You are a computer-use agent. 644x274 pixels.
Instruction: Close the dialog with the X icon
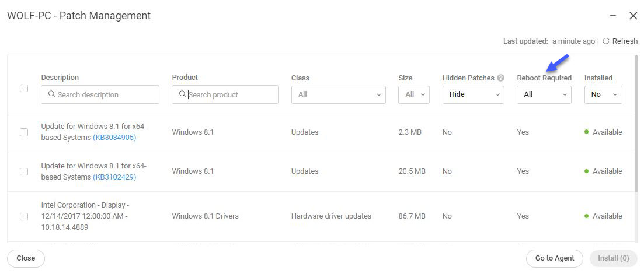coord(633,16)
